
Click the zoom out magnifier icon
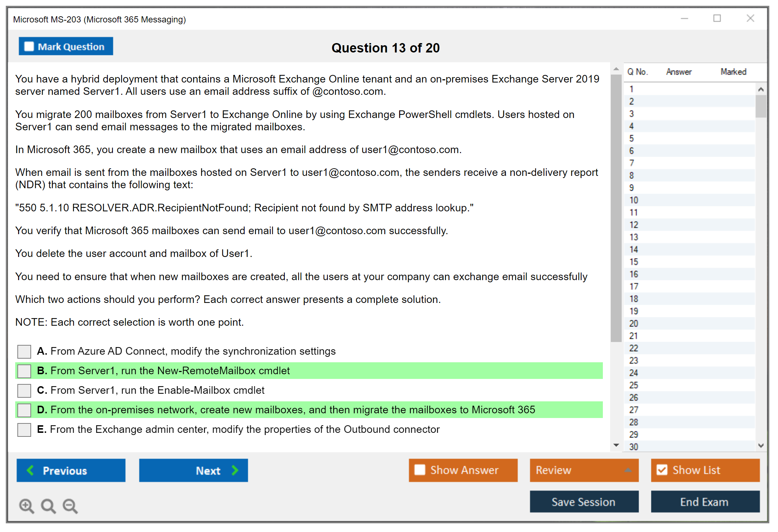[70, 506]
